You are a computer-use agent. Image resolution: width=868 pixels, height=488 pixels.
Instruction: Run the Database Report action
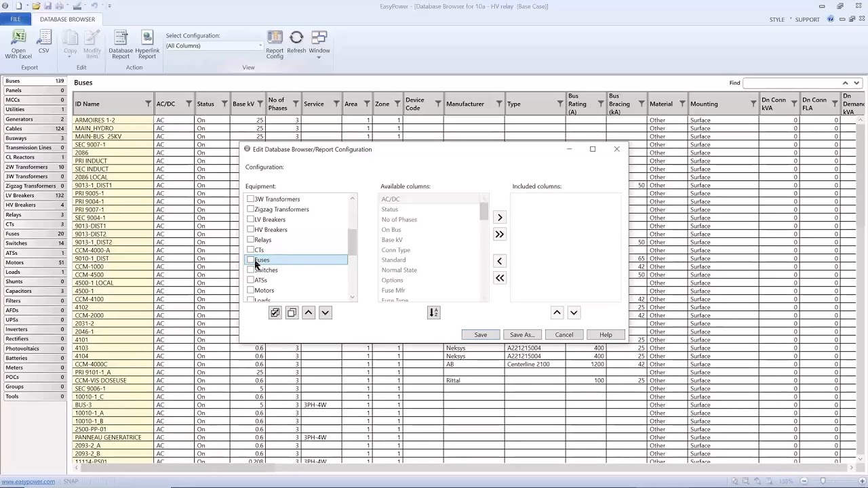(x=121, y=45)
